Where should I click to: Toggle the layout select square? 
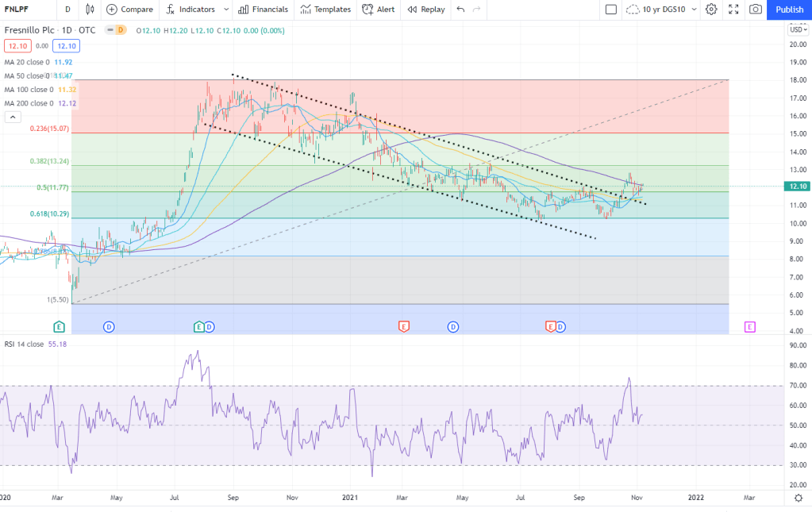coord(610,10)
